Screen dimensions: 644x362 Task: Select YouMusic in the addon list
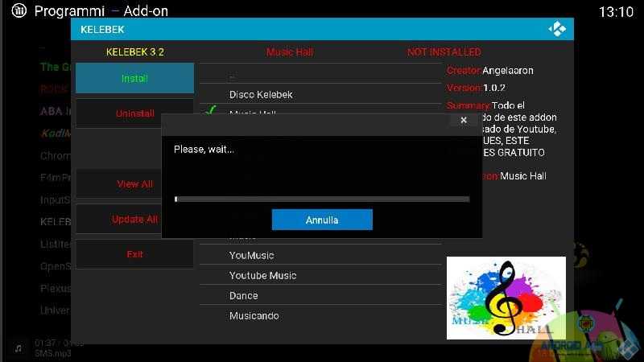pos(320,255)
